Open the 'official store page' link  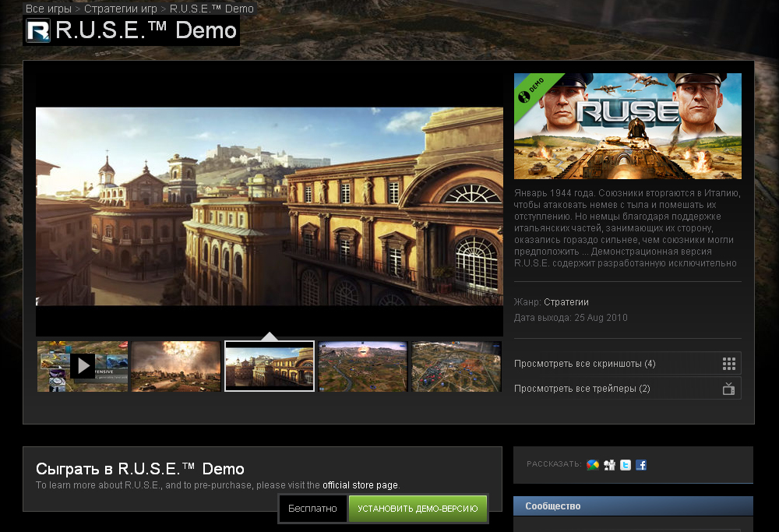[360, 484]
